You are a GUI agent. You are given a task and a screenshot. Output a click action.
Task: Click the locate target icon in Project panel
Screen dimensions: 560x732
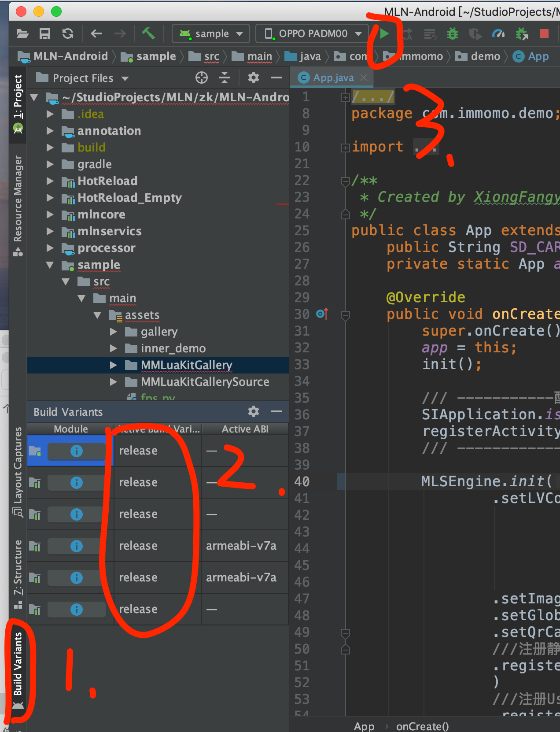(202, 78)
